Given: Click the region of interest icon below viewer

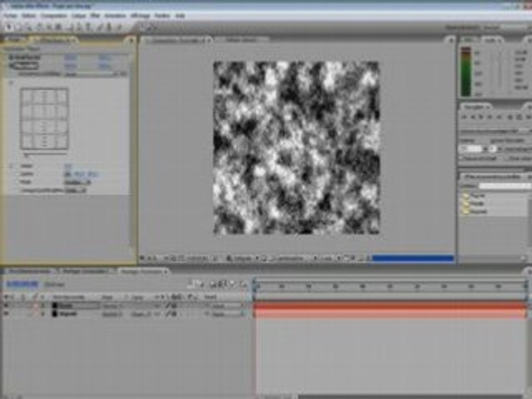Looking at the screenshot, I should pyautogui.click(x=264, y=259).
